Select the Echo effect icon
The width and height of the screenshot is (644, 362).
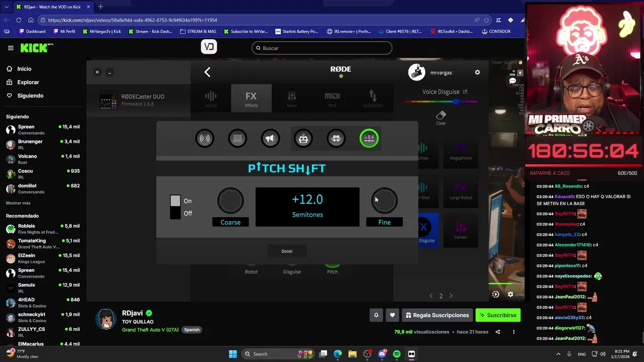[x=237, y=138]
